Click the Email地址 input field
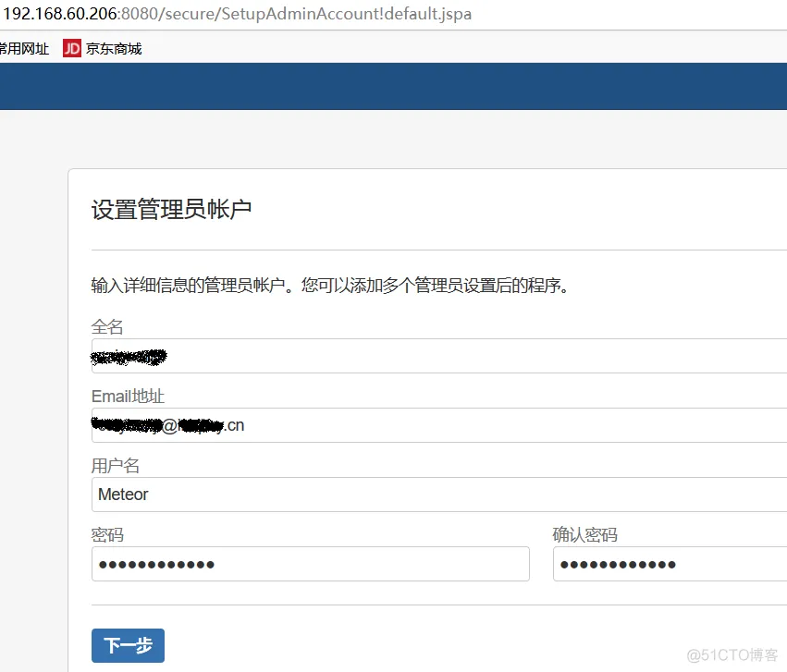 pos(439,425)
